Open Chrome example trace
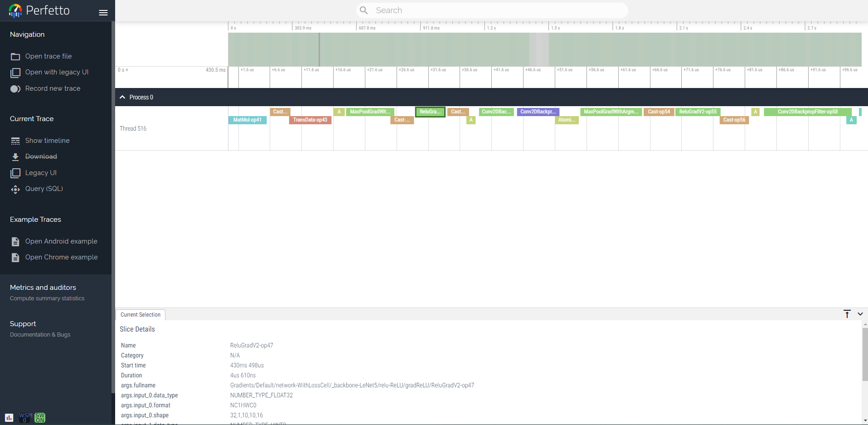Viewport: 868px width, 425px height. pyautogui.click(x=61, y=257)
